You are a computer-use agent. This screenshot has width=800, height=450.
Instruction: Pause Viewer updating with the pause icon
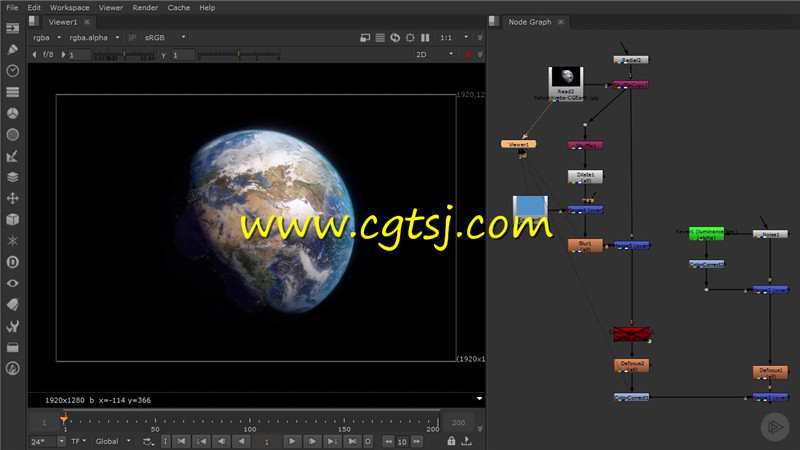425,38
